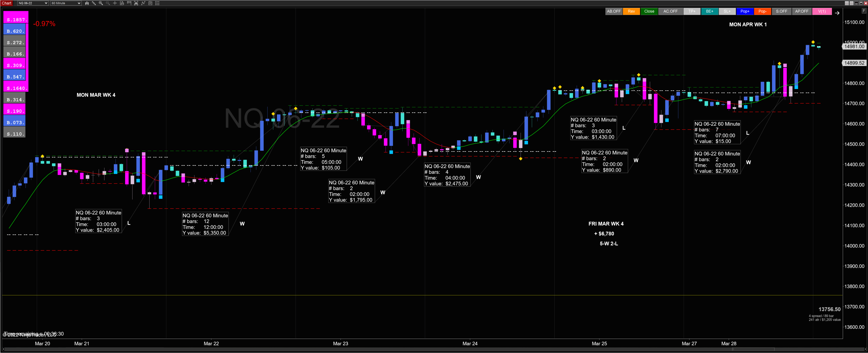Toggle the AB.OFF button

tap(613, 11)
